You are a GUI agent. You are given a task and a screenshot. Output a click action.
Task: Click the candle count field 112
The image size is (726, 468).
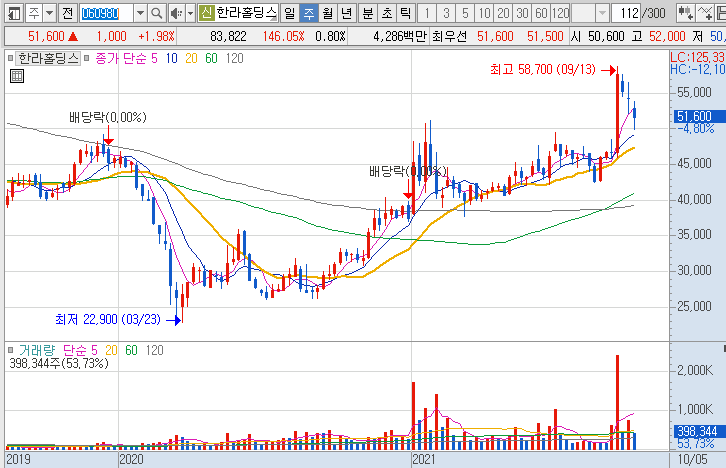(626, 13)
